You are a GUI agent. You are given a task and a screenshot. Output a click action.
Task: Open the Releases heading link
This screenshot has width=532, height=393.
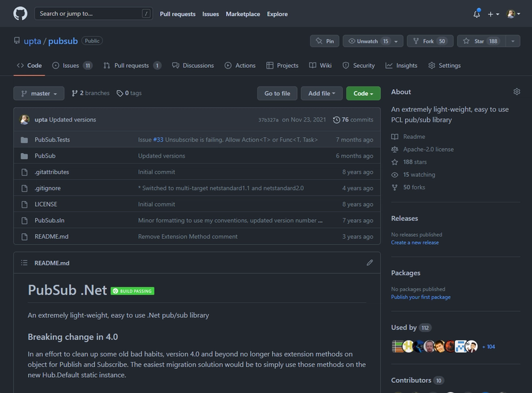[x=404, y=218]
